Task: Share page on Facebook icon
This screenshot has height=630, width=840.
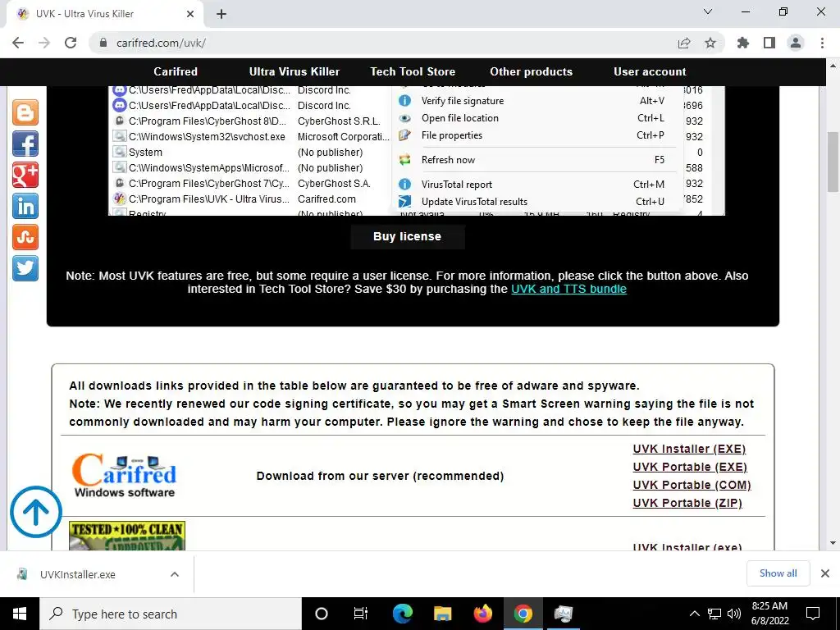Action: click(x=25, y=144)
